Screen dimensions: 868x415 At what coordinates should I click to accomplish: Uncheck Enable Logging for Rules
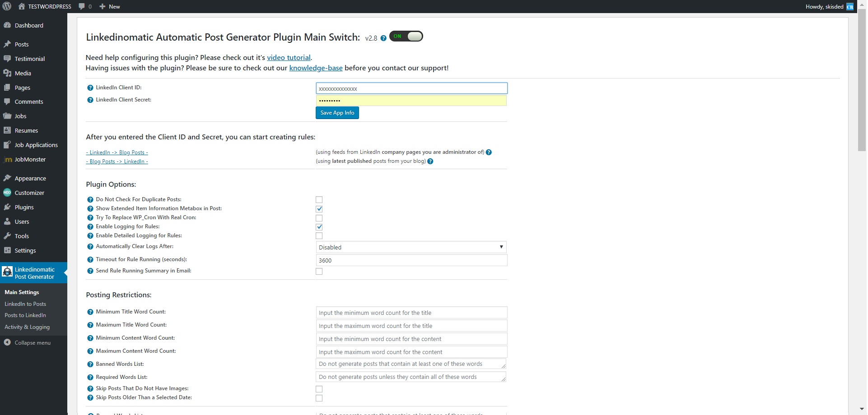point(319,227)
